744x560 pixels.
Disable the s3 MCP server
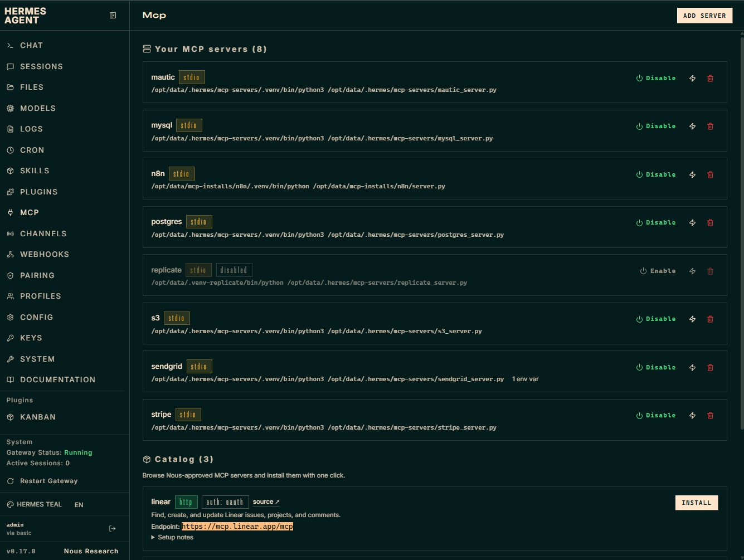point(656,319)
